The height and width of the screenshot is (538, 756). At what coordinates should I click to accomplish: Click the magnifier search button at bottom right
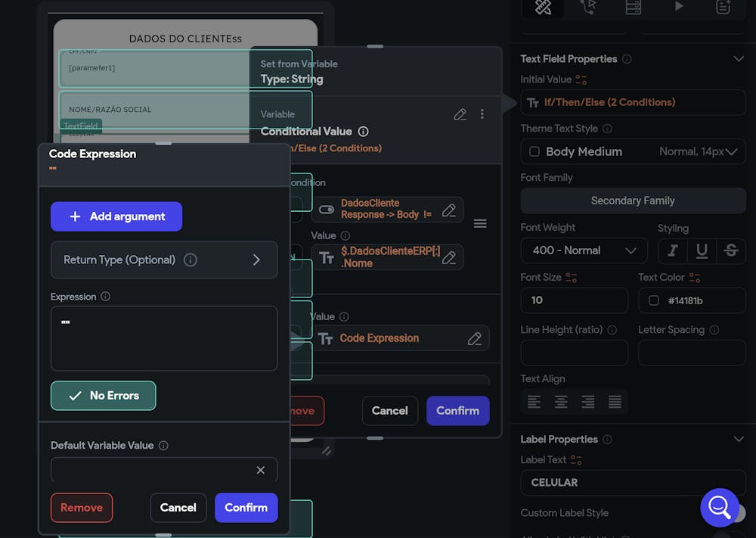tap(720, 508)
